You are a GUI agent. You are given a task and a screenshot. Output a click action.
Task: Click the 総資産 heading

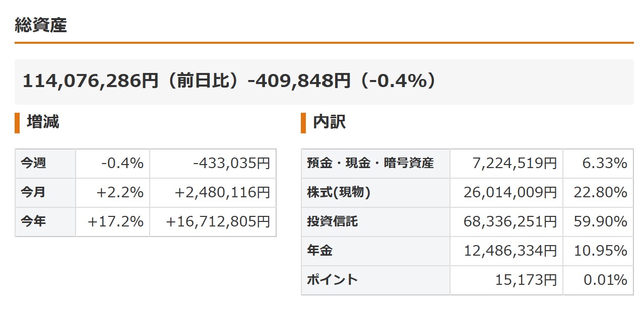click(41, 25)
